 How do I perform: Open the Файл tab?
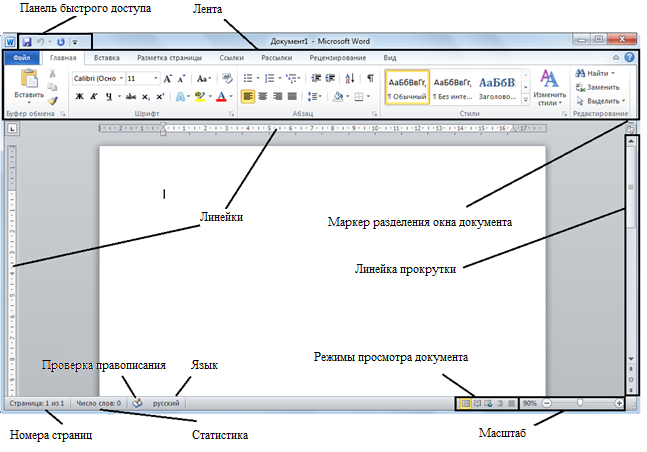pos(22,58)
